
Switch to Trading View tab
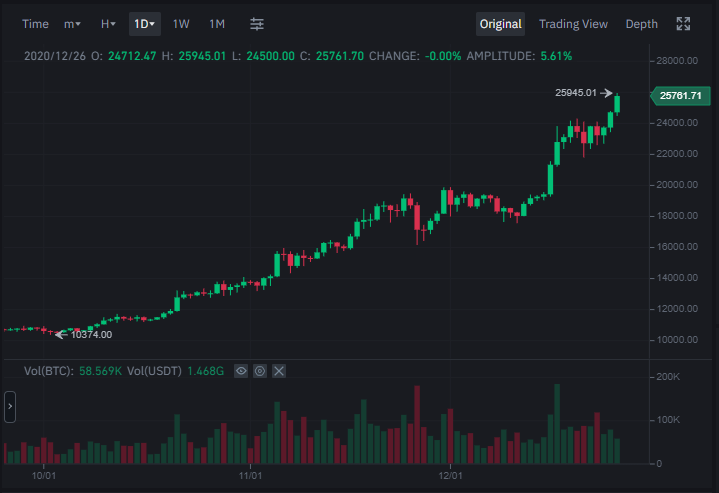point(573,24)
